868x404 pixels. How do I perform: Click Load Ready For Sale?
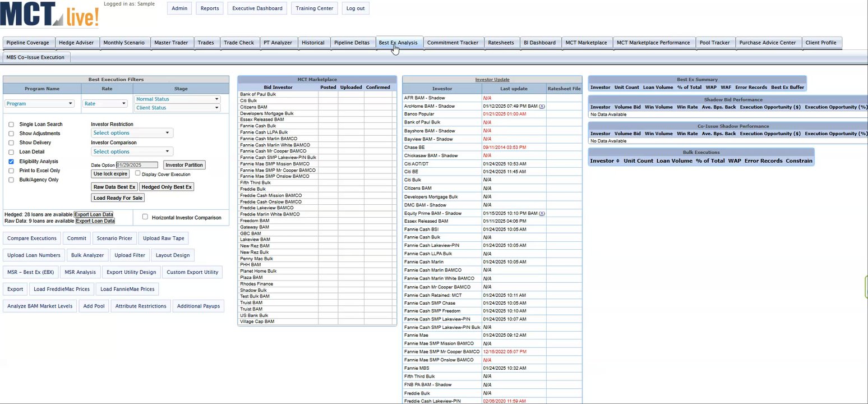pyautogui.click(x=118, y=198)
